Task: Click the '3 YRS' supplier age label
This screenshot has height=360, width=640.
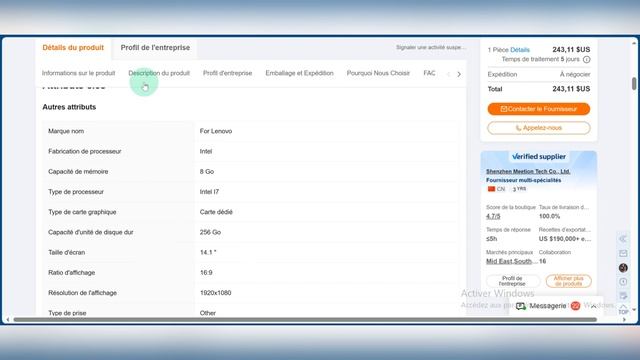Action: [x=519, y=189]
